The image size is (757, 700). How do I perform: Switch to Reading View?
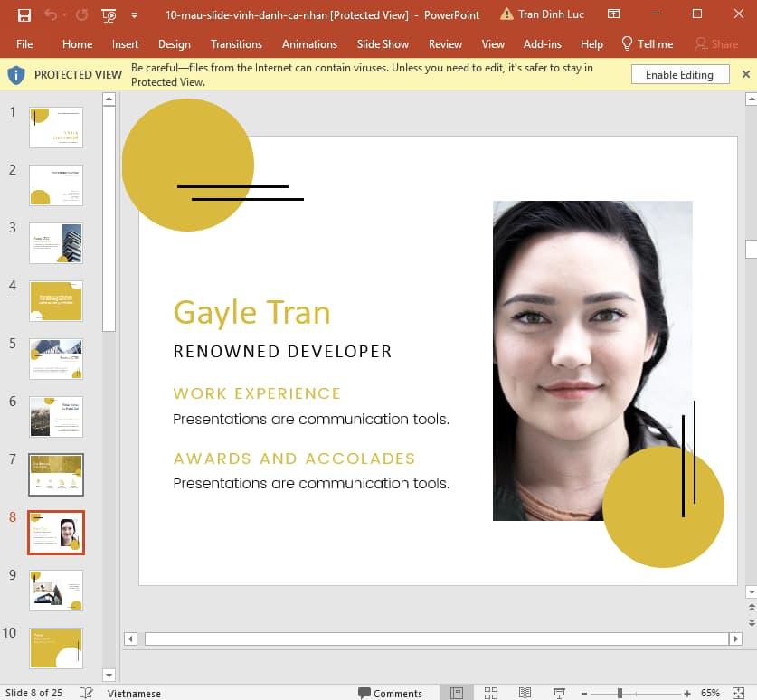(525, 693)
